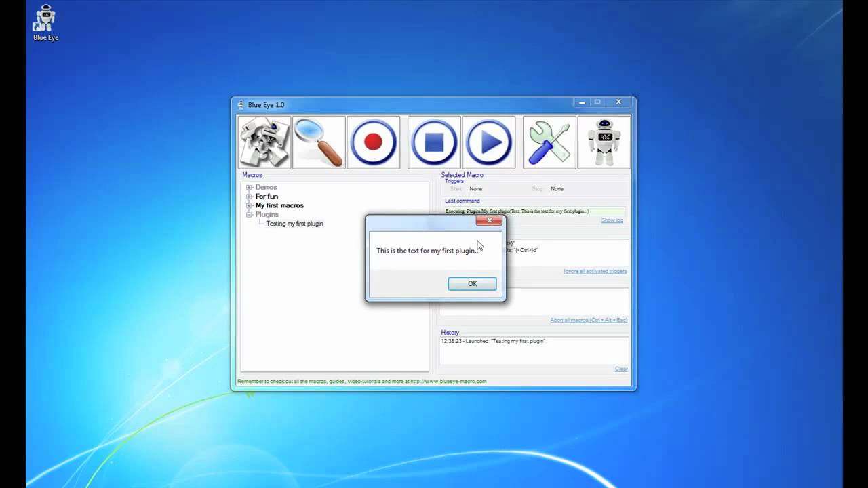Image resolution: width=868 pixels, height=488 pixels.
Task: Minimize the Blue Eye window
Action: 581,102
